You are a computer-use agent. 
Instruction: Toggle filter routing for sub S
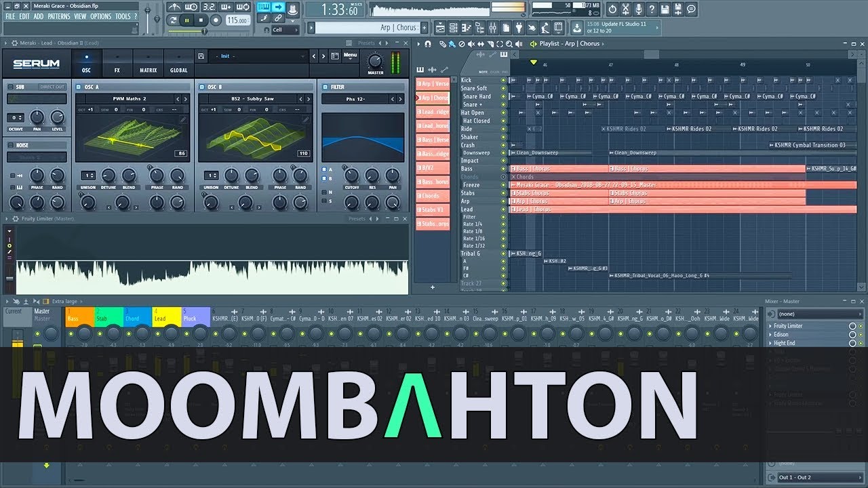[325, 201]
